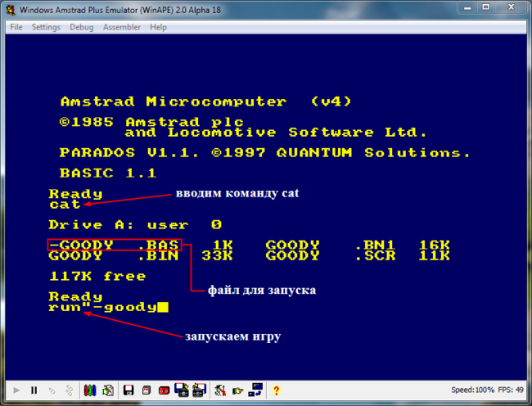Toggle the full screen monitors icon
Viewport: 532px width, 406px height.
(255, 390)
